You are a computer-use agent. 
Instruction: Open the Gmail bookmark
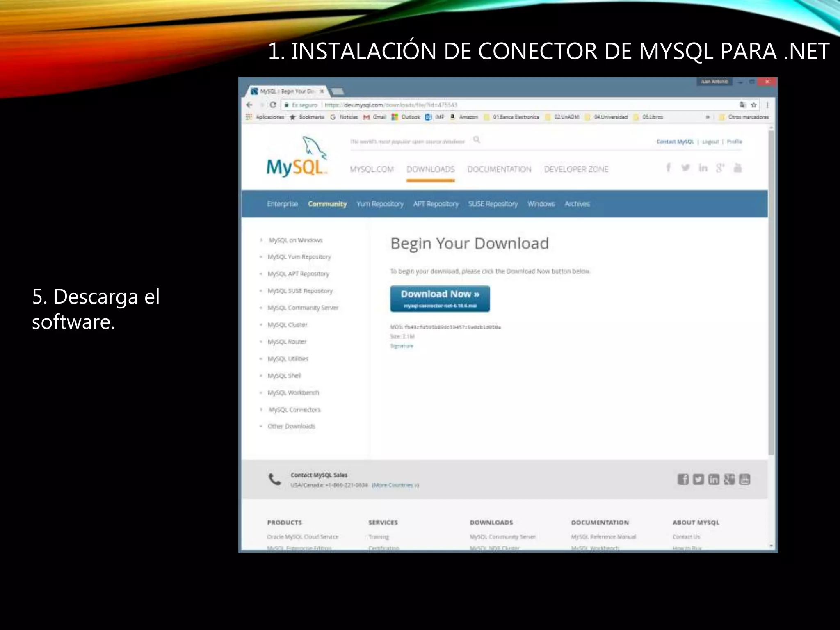375,117
